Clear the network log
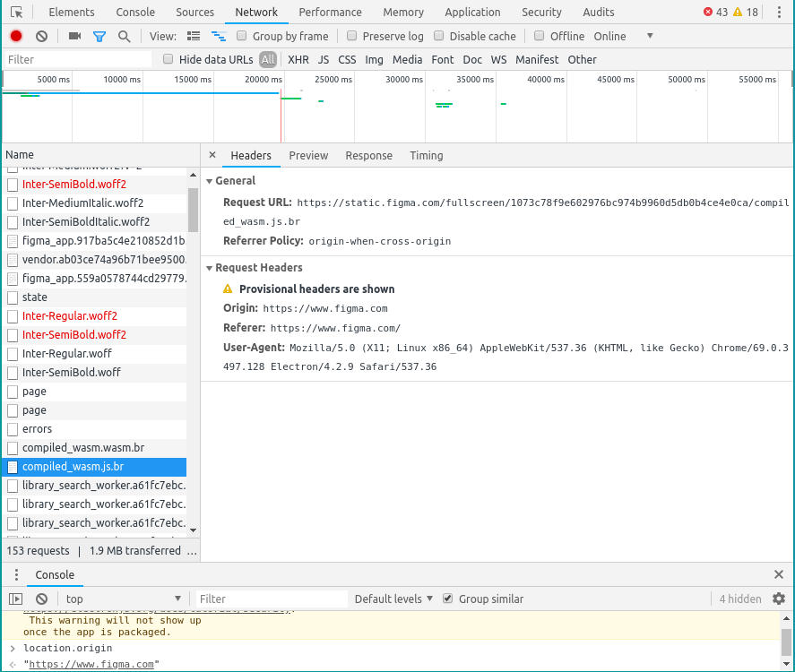The height and width of the screenshot is (672, 795). [41, 36]
